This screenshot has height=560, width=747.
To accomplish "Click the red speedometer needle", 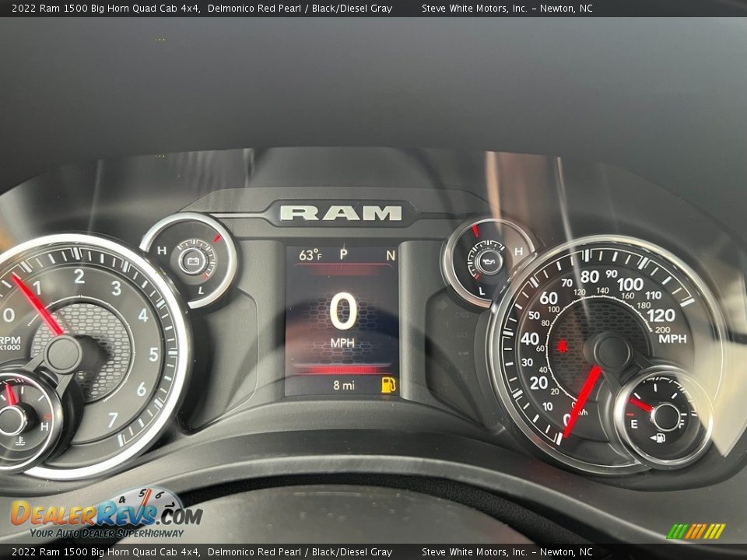I will (x=582, y=401).
